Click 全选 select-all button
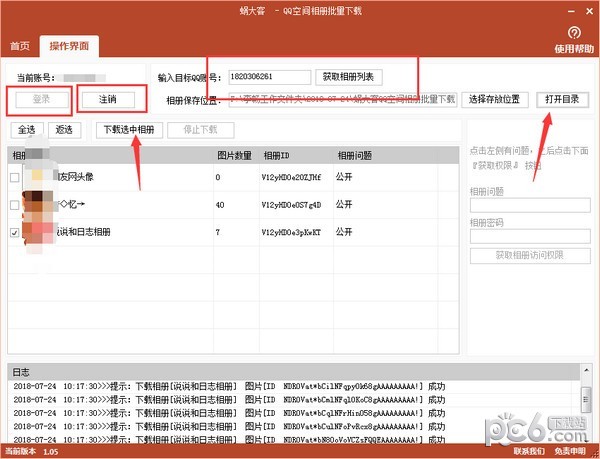This screenshot has height=459, width=600. (27, 130)
